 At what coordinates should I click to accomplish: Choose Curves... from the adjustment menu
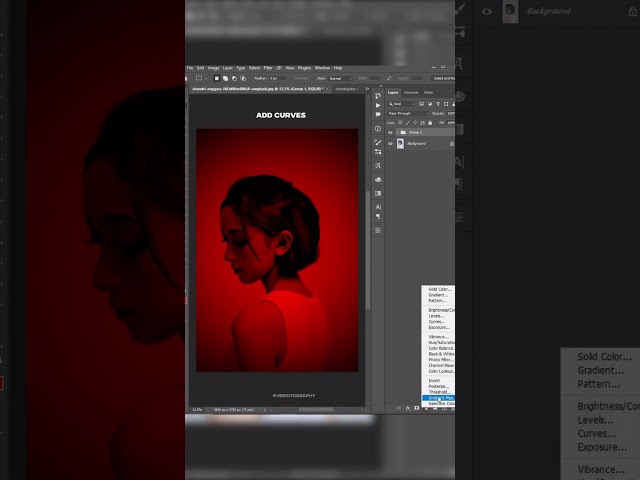pyautogui.click(x=438, y=322)
